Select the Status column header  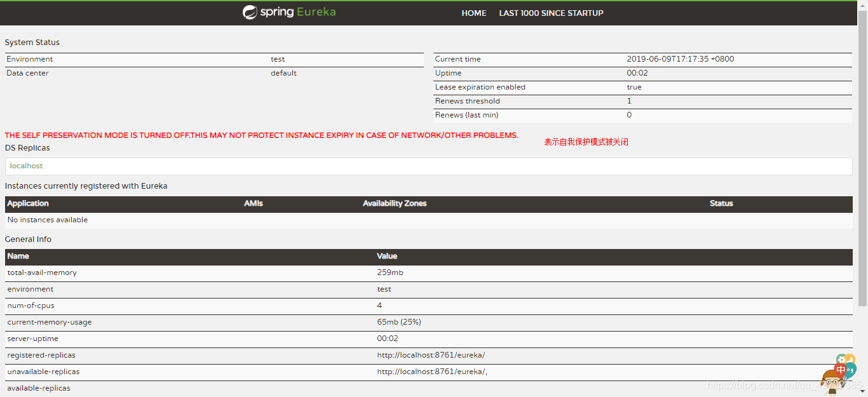(721, 203)
